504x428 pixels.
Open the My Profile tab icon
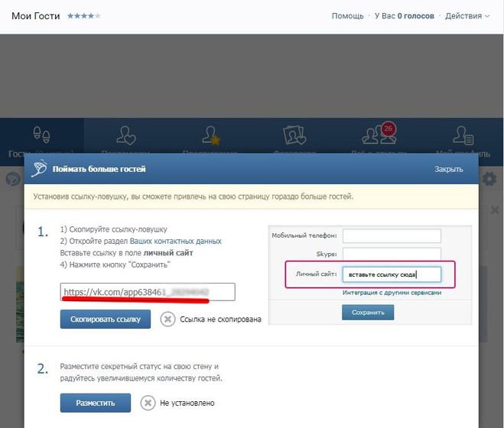click(461, 136)
